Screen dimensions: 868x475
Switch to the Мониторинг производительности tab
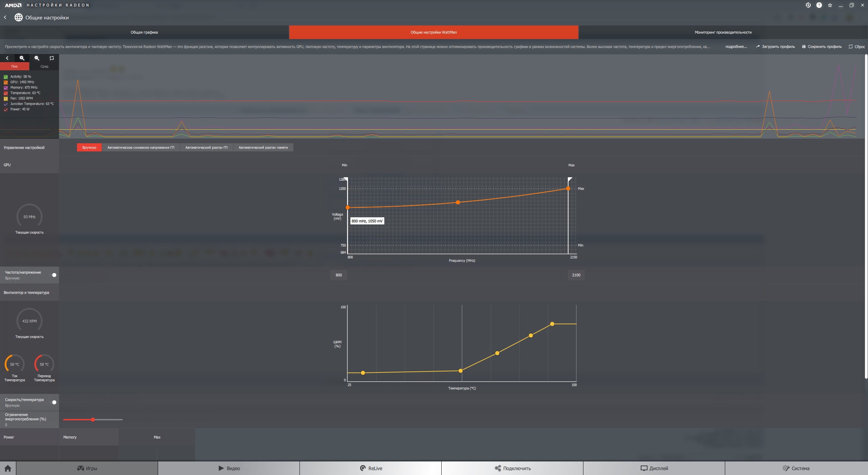pos(723,32)
